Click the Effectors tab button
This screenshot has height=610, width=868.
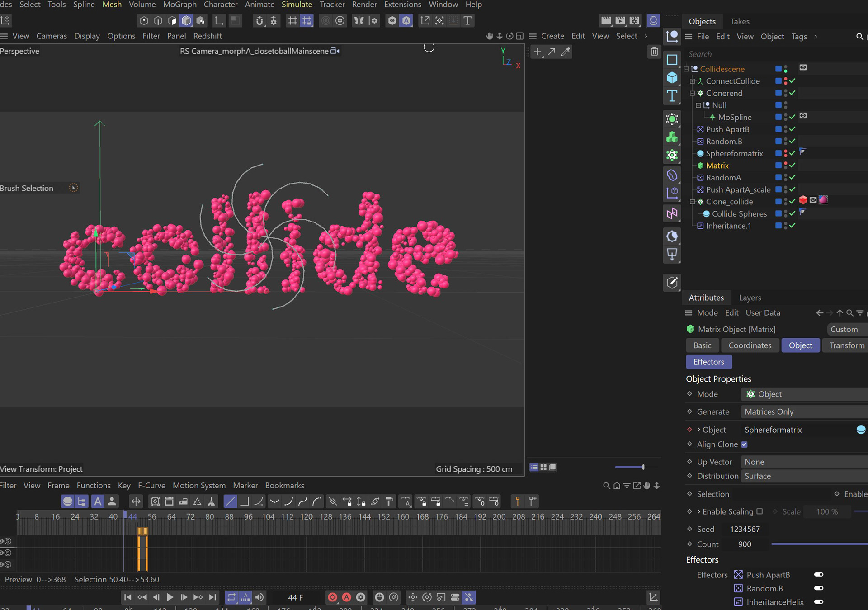coord(708,362)
